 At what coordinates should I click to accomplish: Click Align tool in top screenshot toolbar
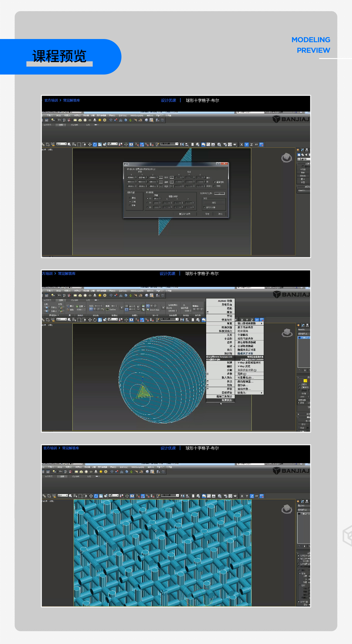point(187,144)
